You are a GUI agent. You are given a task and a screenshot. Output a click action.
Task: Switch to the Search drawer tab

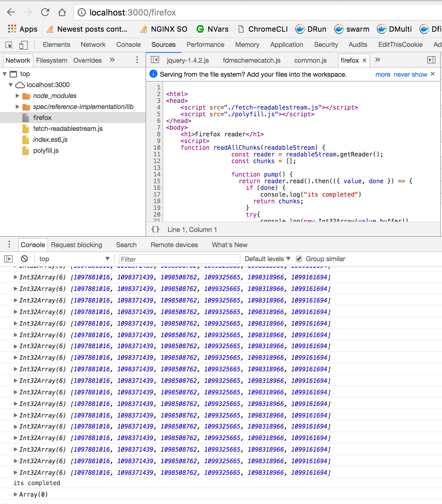[126, 245]
